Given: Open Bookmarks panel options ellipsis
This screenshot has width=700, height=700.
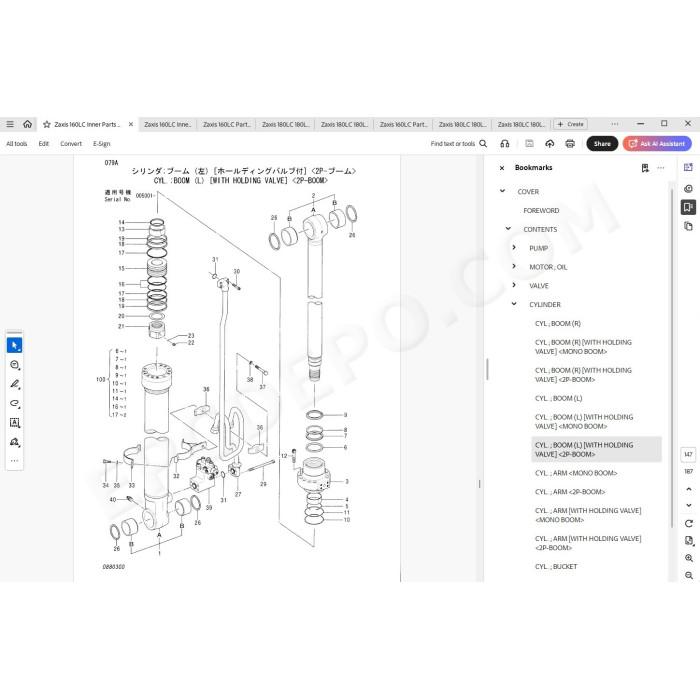Looking at the screenshot, I should [661, 168].
